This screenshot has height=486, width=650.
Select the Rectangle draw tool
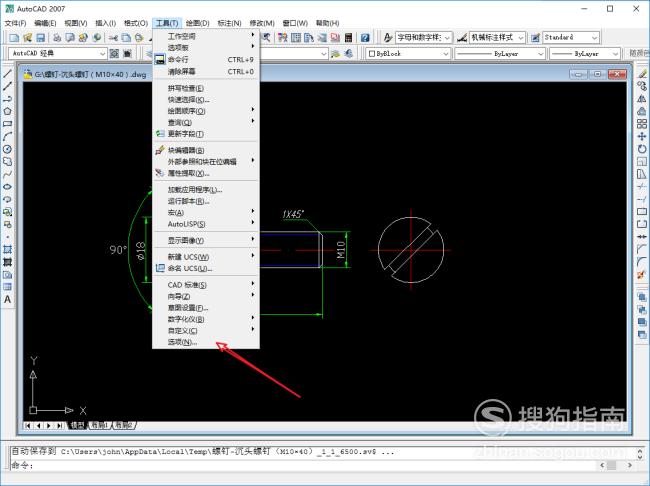7,124
